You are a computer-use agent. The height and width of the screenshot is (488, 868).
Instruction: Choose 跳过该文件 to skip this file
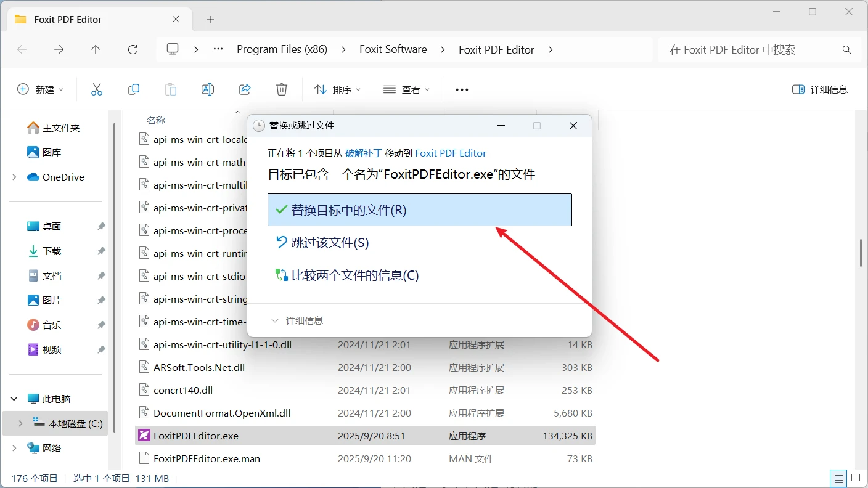click(x=330, y=243)
